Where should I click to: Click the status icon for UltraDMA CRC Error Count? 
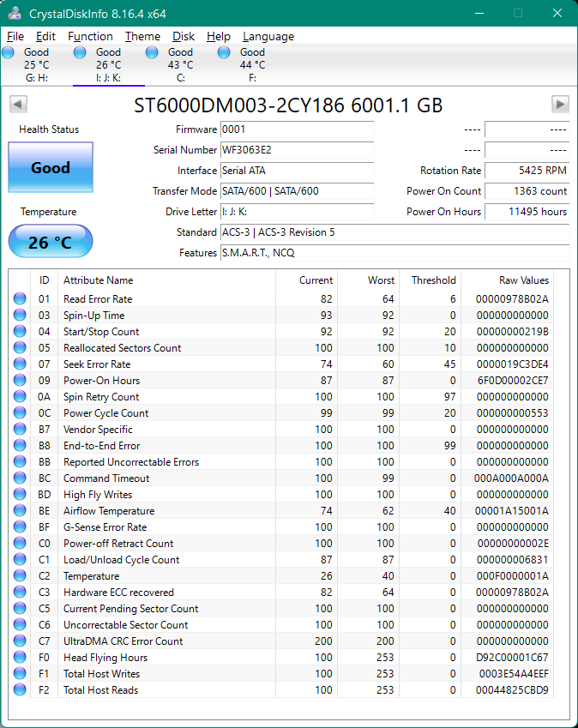[x=20, y=641]
